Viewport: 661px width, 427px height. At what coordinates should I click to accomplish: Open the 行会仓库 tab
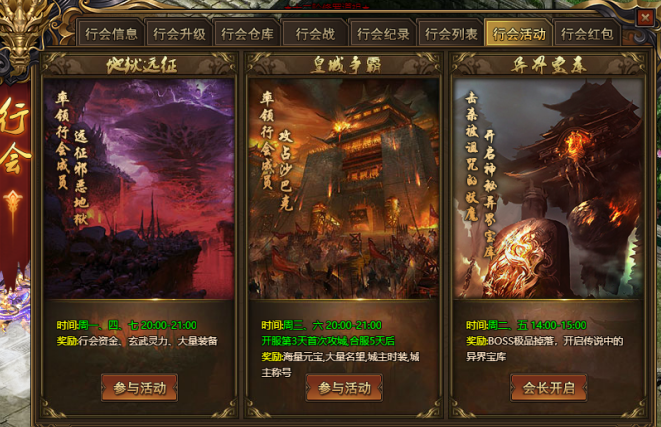[247, 33]
